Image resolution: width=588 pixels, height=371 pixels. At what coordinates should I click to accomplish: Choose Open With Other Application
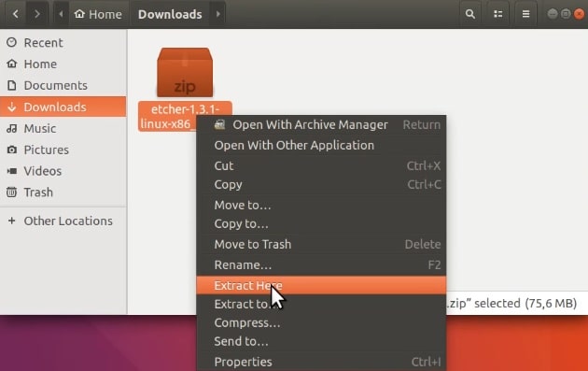point(321,146)
